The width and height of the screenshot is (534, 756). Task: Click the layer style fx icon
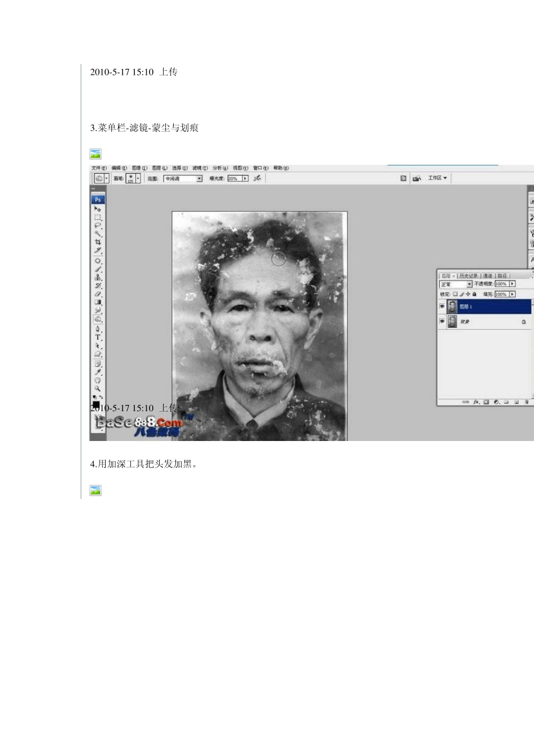pos(476,402)
